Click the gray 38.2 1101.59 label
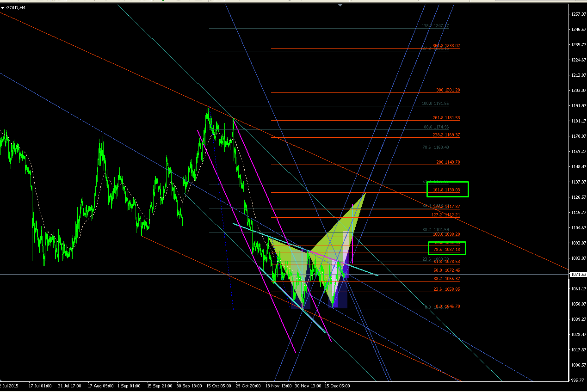Screen dimensions: 587x392 (435, 229)
